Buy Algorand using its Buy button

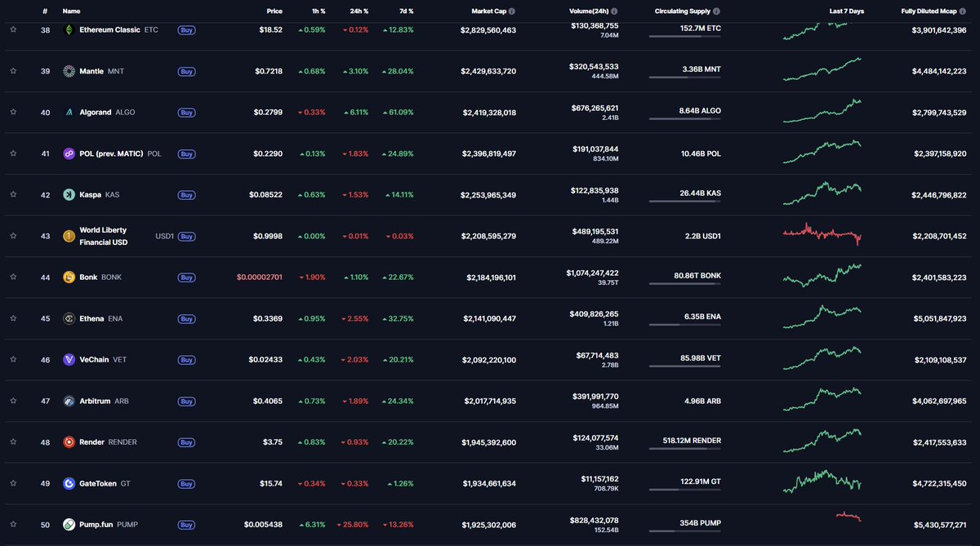click(x=187, y=112)
